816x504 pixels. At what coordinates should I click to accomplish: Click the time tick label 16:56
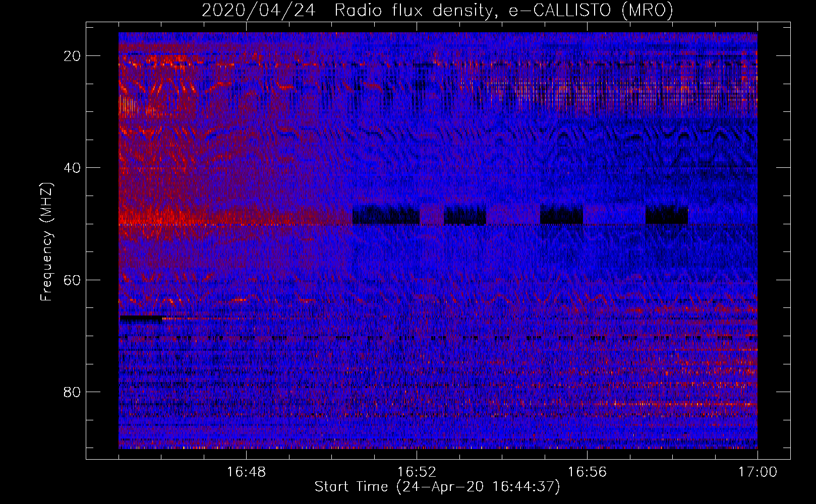(x=587, y=472)
